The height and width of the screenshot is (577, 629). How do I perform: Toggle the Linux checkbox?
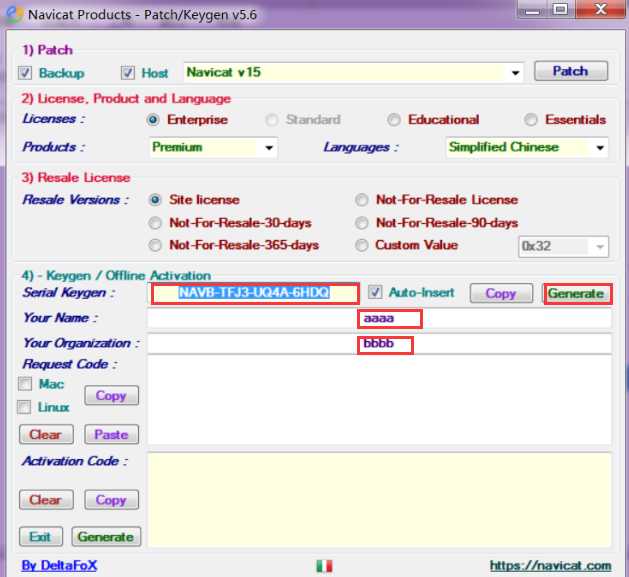[24, 407]
